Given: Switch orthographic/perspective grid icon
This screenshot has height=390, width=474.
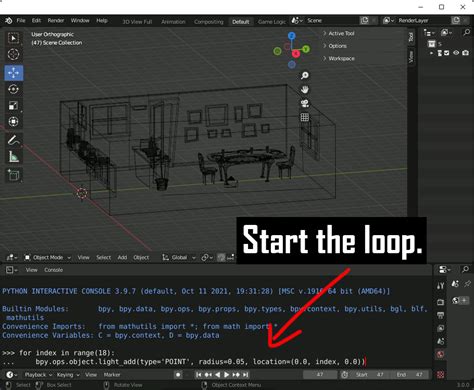Looking at the screenshot, I should coord(305,117).
